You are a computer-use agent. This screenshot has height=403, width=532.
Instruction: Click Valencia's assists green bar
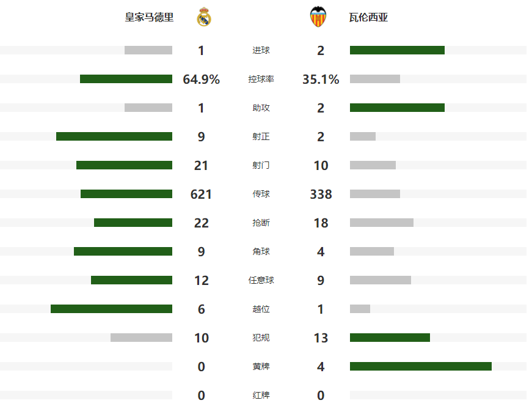point(397,108)
